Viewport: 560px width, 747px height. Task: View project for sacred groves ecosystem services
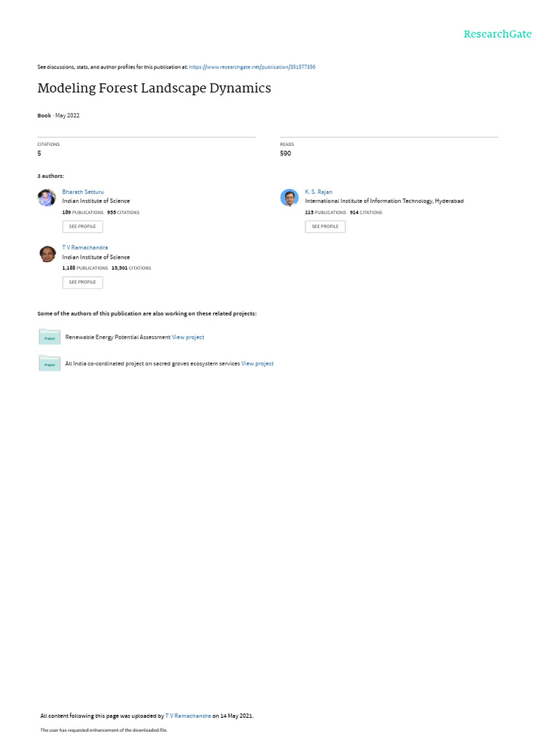coord(257,363)
